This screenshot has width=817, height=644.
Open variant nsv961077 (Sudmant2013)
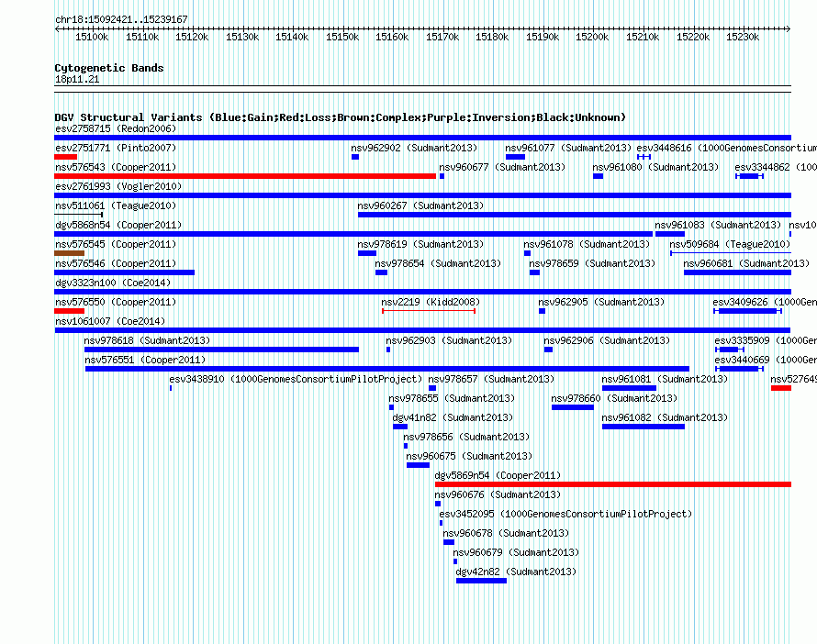(568, 148)
